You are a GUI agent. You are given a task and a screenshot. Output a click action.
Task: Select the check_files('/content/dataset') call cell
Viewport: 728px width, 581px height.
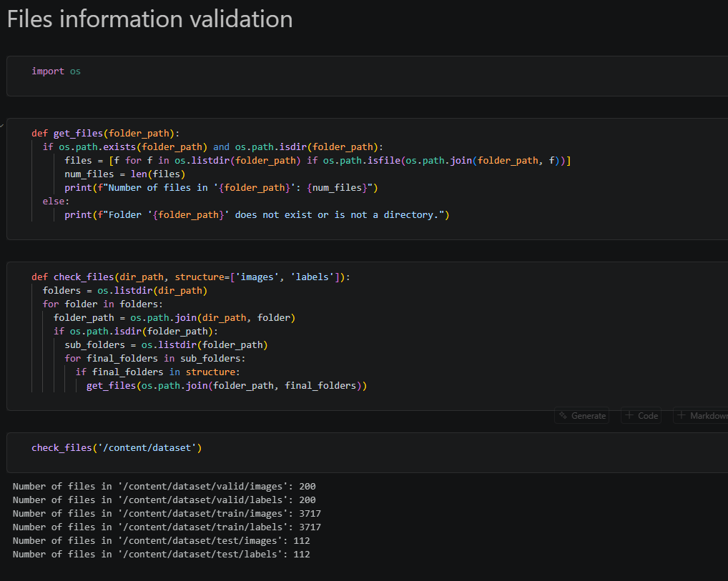point(368,452)
